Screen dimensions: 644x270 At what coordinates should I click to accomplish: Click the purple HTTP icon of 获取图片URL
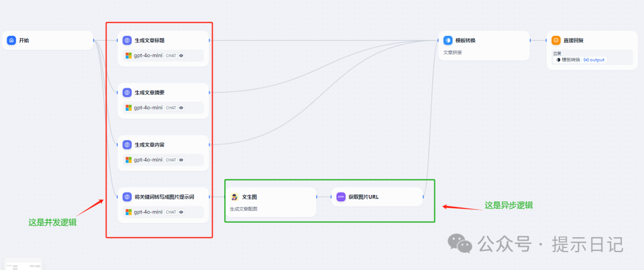tap(341, 197)
